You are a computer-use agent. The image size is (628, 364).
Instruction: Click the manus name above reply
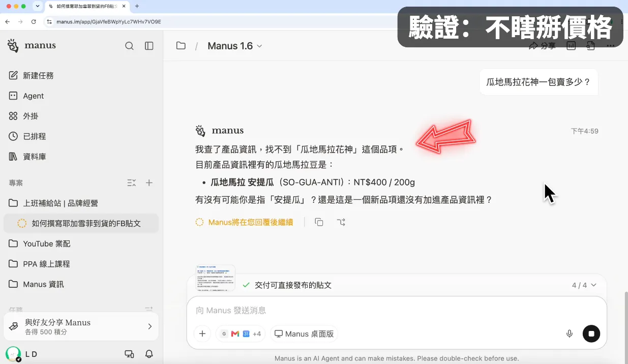click(x=228, y=131)
